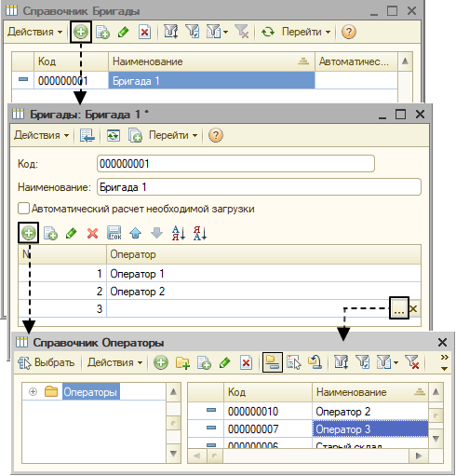Screen dimensions: 456x476
Task: Finish editing icon in operators table toolbar
Action: pos(114,233)
